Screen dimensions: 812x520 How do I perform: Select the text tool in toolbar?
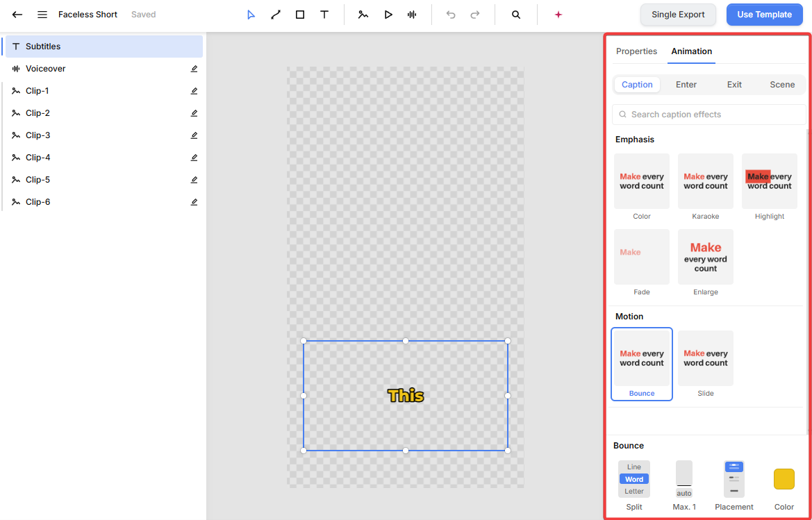coord(324,15)
